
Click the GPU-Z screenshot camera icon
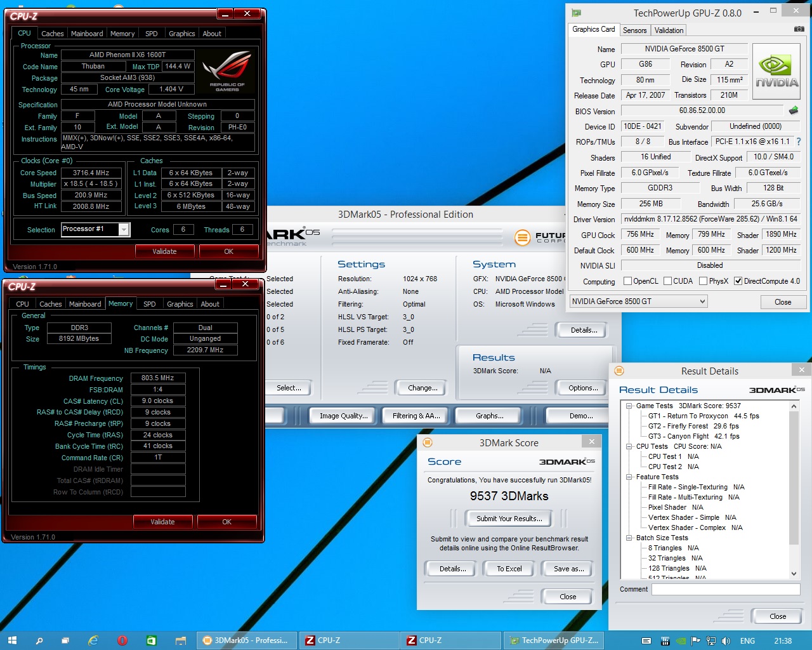[x=799, y=29]
